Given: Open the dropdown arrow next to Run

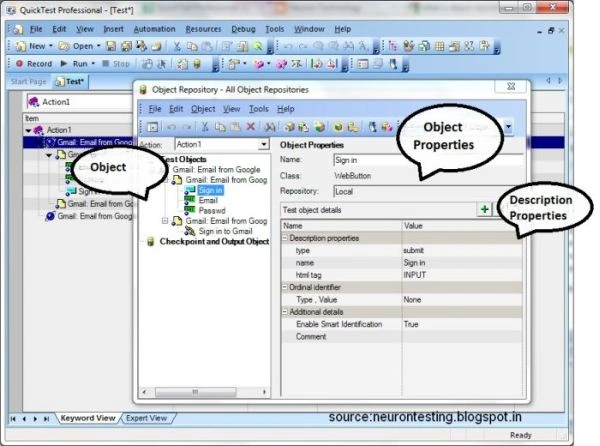Looking at the screenshot, I should 93,63.
